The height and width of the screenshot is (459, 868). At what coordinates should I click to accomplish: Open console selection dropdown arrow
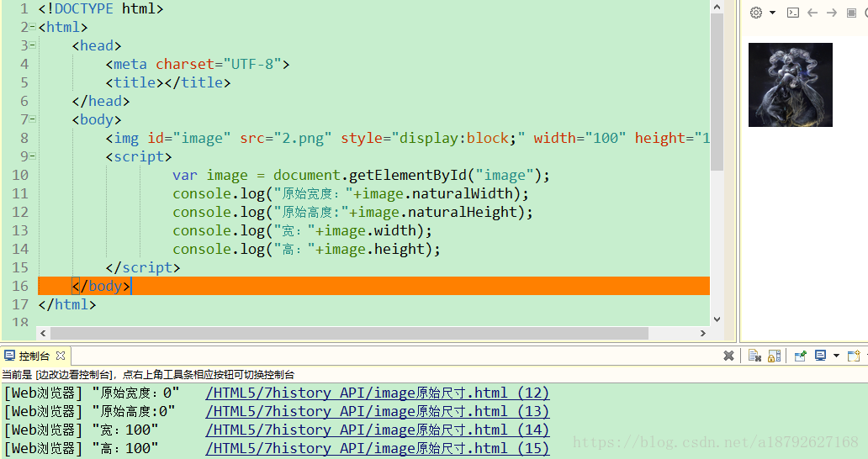836,356
